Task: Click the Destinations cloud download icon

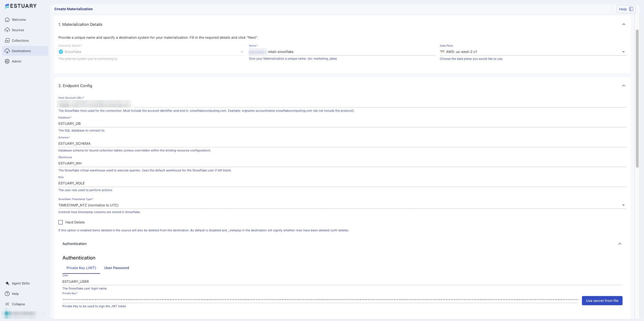Action: coord(7,51)
